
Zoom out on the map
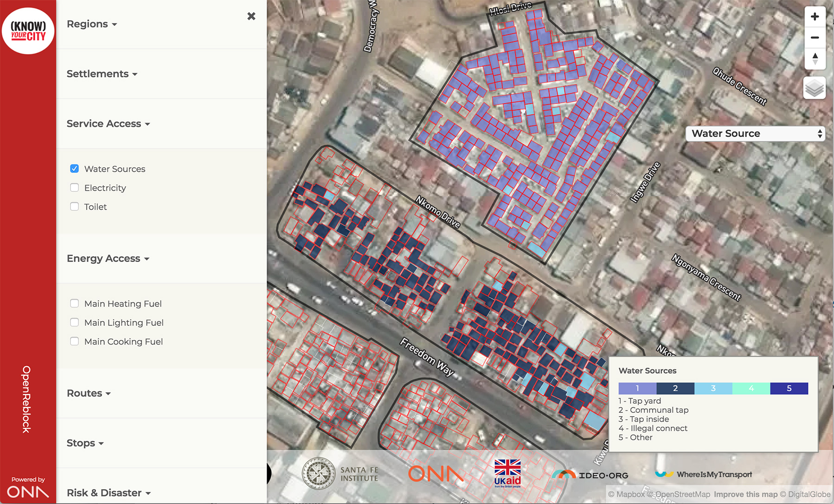(x=815, y=38)
